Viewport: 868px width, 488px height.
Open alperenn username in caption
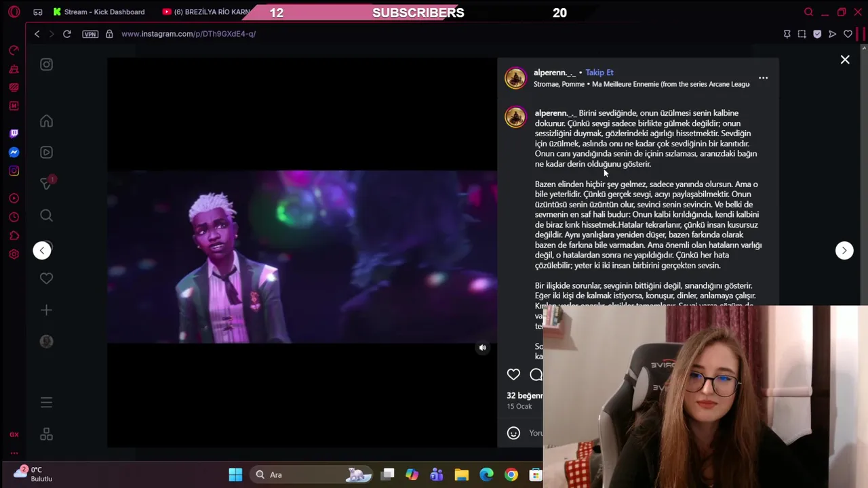click(x=555, y=113)
